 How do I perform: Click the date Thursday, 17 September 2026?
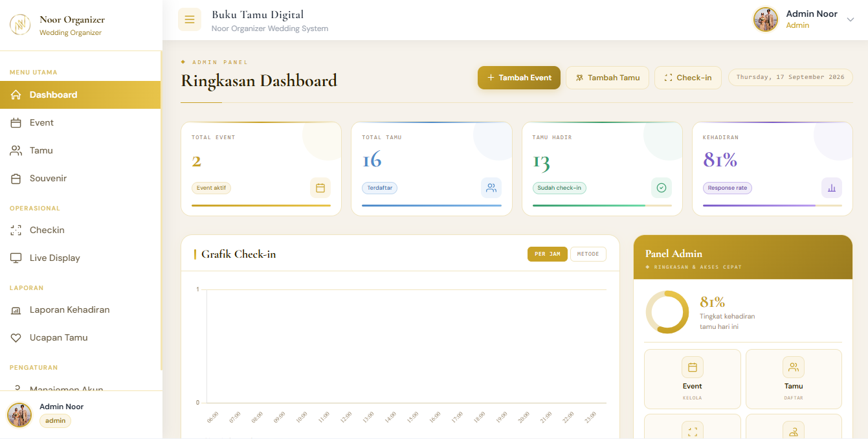coord(790,77)
